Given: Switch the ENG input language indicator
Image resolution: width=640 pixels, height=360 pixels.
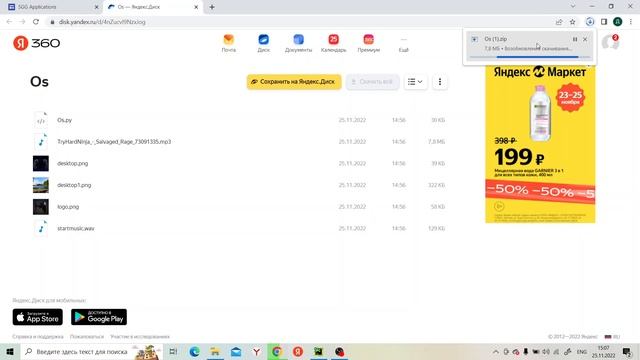Looking at the screenshot, I should [x=582, y=351].
